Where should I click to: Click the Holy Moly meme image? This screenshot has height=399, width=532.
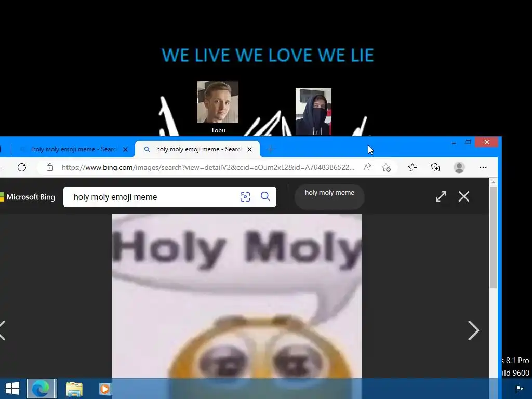point(237,296)
